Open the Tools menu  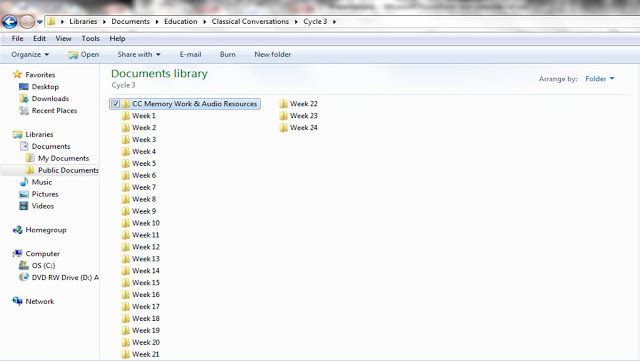tap(91, 38)
